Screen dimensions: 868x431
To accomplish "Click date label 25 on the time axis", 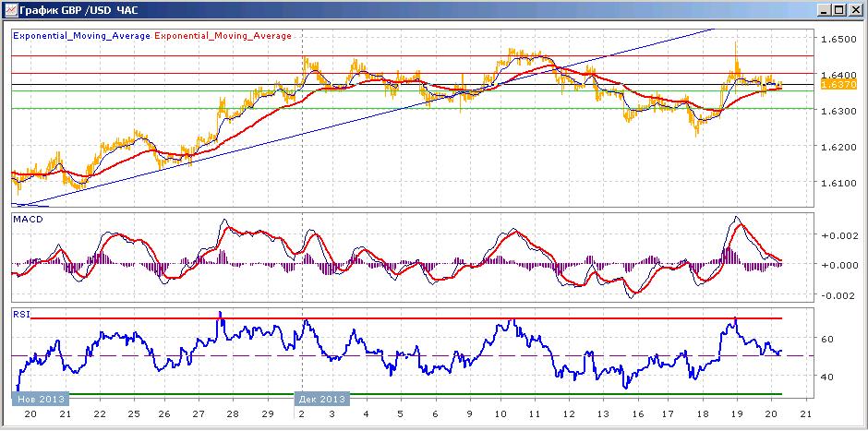I will click(x=135, y=413).
